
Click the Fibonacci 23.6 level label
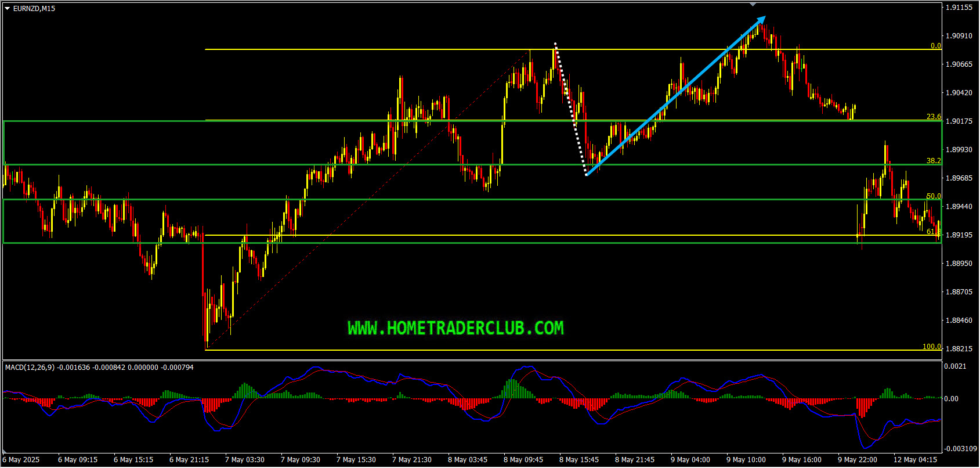click(934, 117)
